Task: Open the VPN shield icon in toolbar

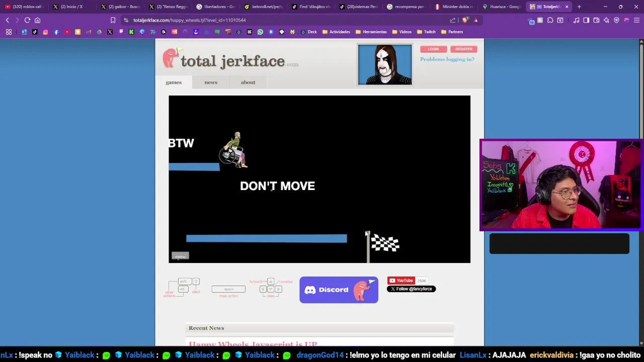Action: [x=616, y=20]
